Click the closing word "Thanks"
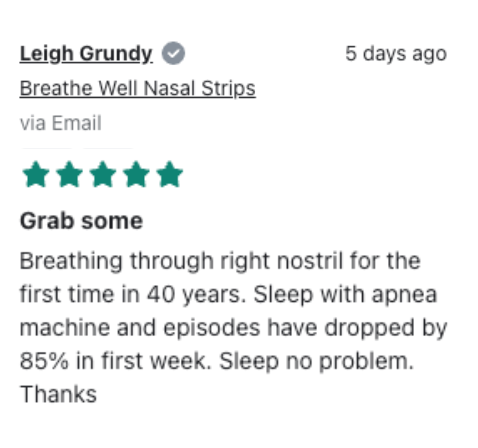This screenshot has width=478, height=448. point(58,394)
